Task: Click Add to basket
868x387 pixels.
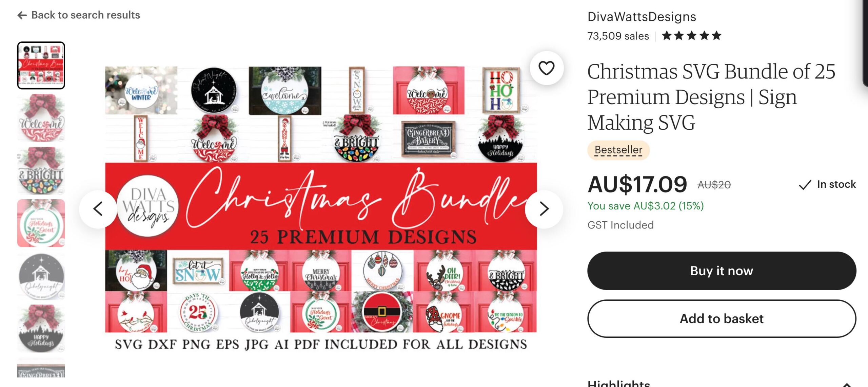Action: click(722, 318)
